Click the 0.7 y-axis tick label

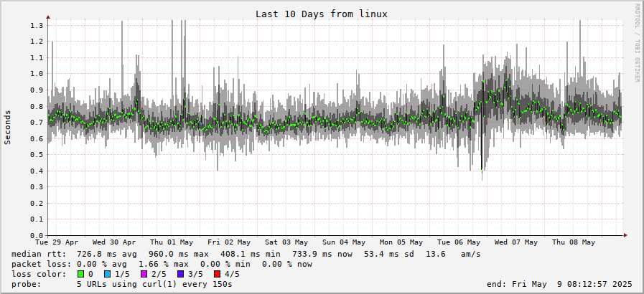pos(37,123)
